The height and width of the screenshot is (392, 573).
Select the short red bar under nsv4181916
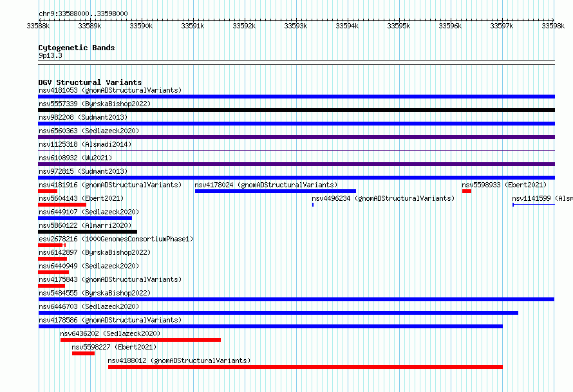click(x=48, y=191)
